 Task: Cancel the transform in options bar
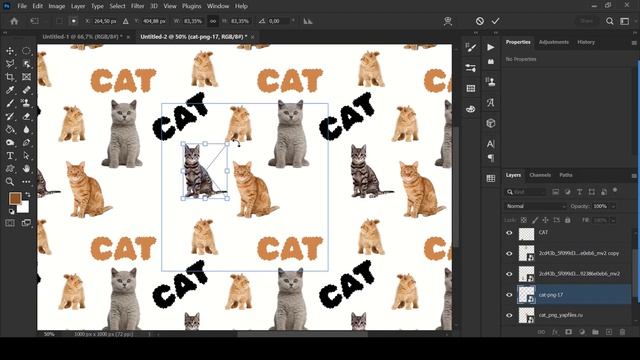click(x=480, y=21)
